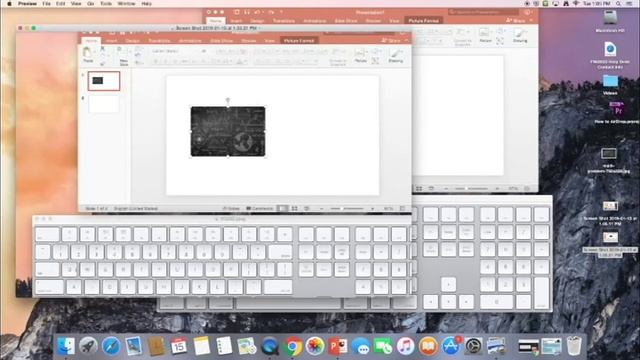Switch to PowerPoint in the Dock
This screenshot has width=640, height=360.
click(338, 346)
